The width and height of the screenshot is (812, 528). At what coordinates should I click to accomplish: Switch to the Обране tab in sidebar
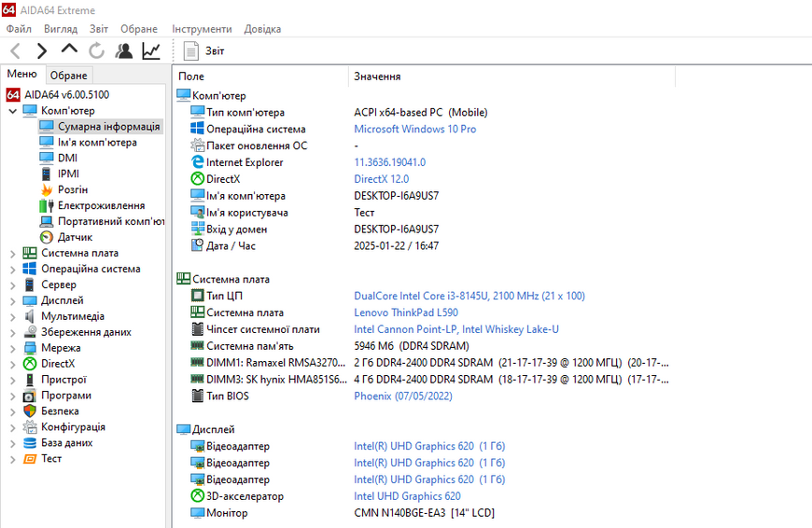(x=69, y=75)
